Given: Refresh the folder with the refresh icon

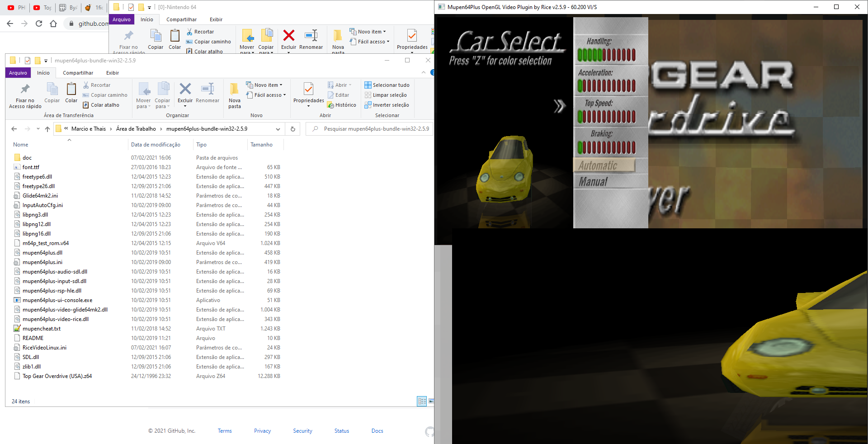Looking at the screenshot, I should click(292, 129).
